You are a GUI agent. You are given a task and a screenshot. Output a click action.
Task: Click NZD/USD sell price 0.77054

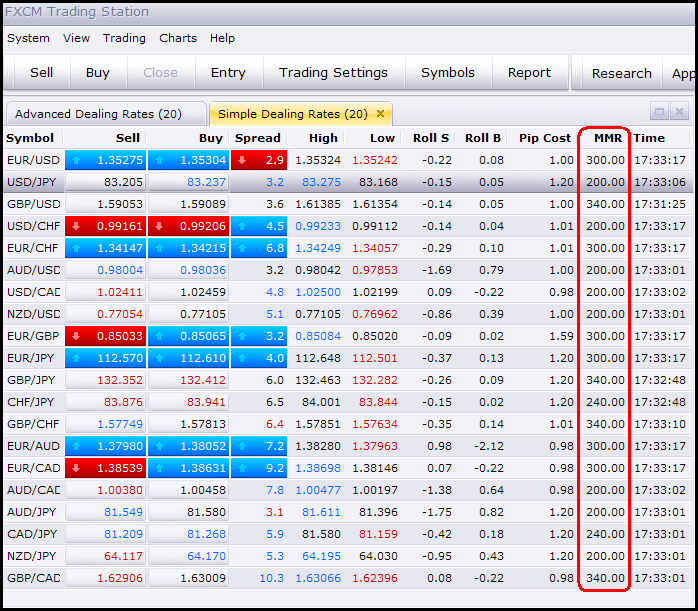[x=106, y=314]
